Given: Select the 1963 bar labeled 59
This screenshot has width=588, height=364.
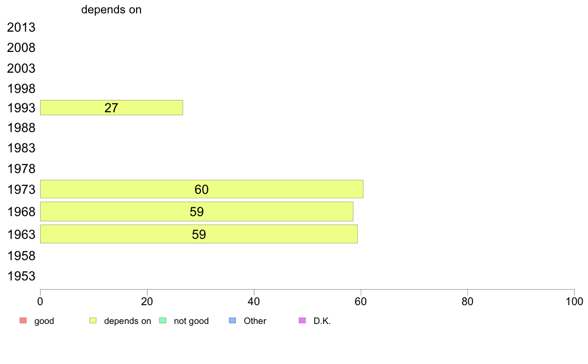Looking at the screenshot, I should click(x=199, y=234).
